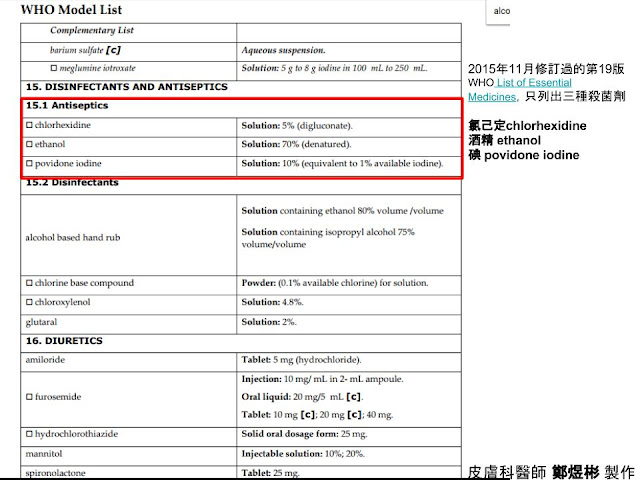
Task: Click 'Solution: 10% (equivalent to 1% available iodine)' cell
Action: click(x=349, y=166)
